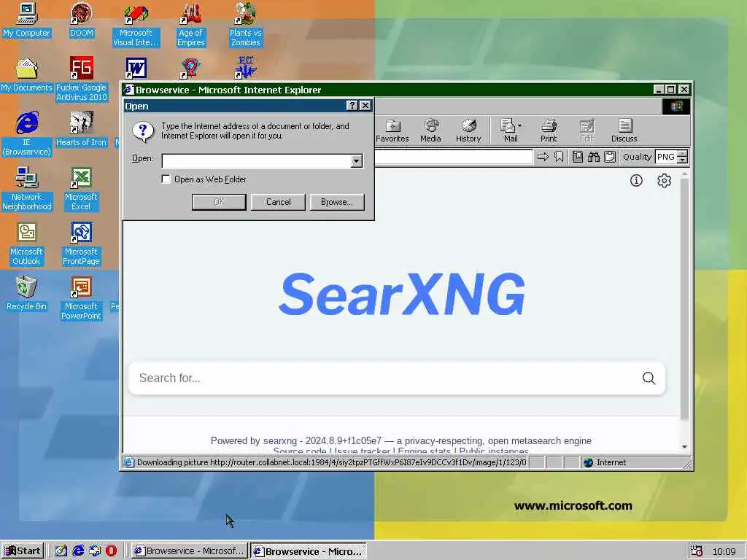Open the Discuss toolbar icon

pyautogui.click(x=624, y=131)
